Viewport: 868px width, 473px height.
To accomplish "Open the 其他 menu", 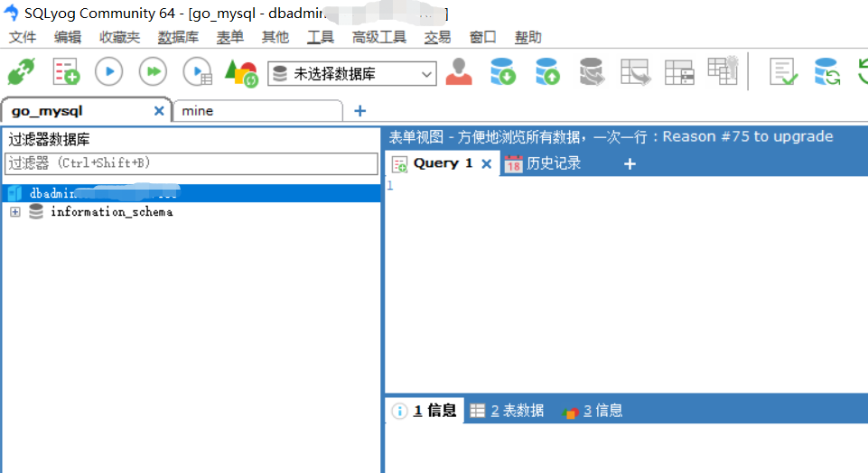I will pos(275,37).
